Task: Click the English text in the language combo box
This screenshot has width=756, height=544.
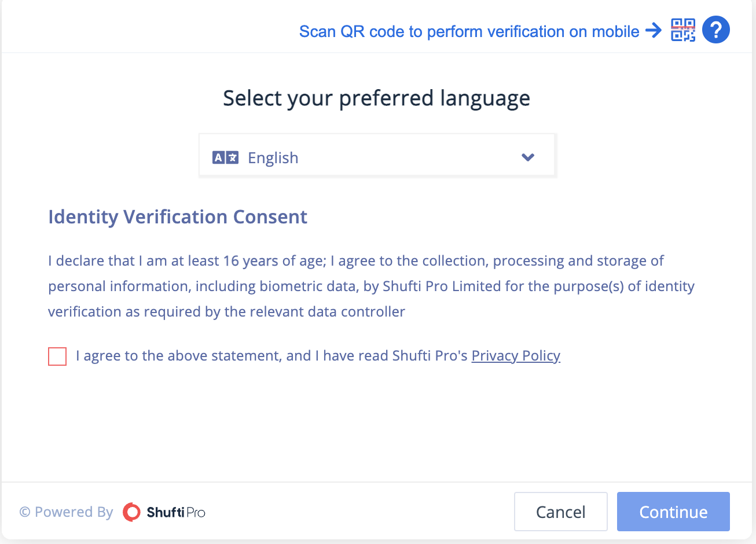Action: (x=273, y=158)
